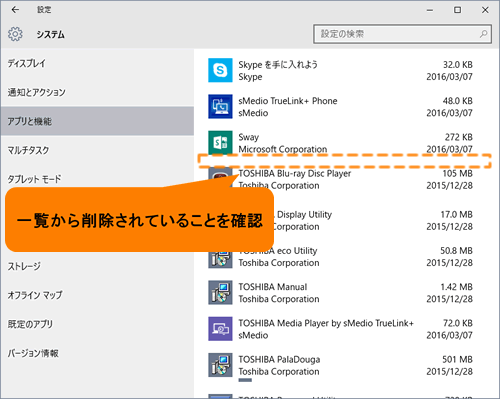The width and height of the screenshot is (500, 399).
Task: Click the 50.8 MB size value
Action: tap(456, 251)
